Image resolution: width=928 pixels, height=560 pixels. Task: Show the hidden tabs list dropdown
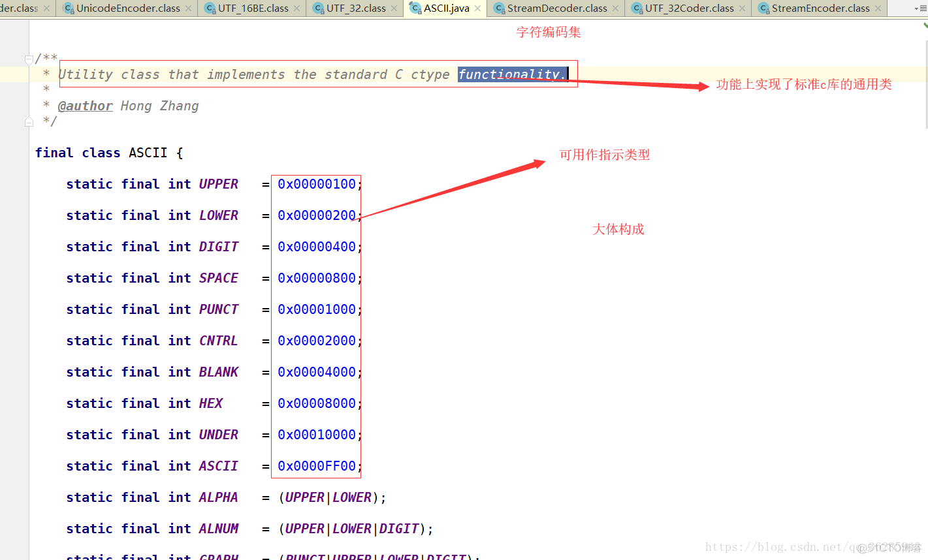(x=920, y=8)
